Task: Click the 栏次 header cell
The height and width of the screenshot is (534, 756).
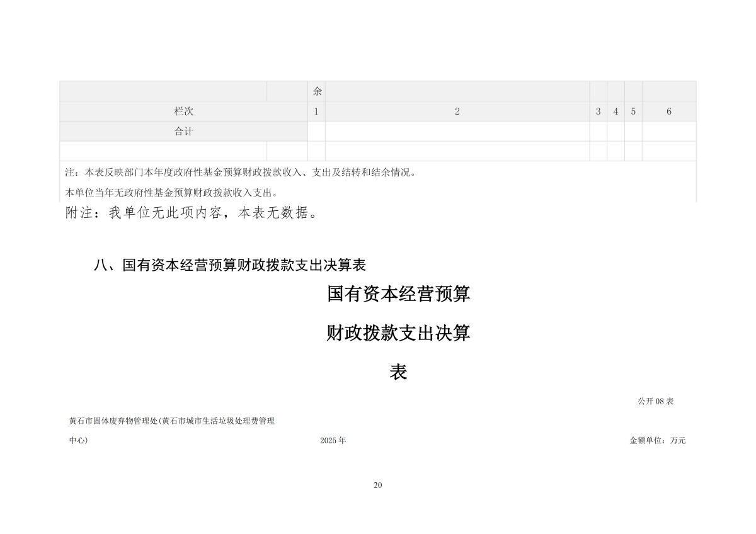Action: (x=183, y=111)
